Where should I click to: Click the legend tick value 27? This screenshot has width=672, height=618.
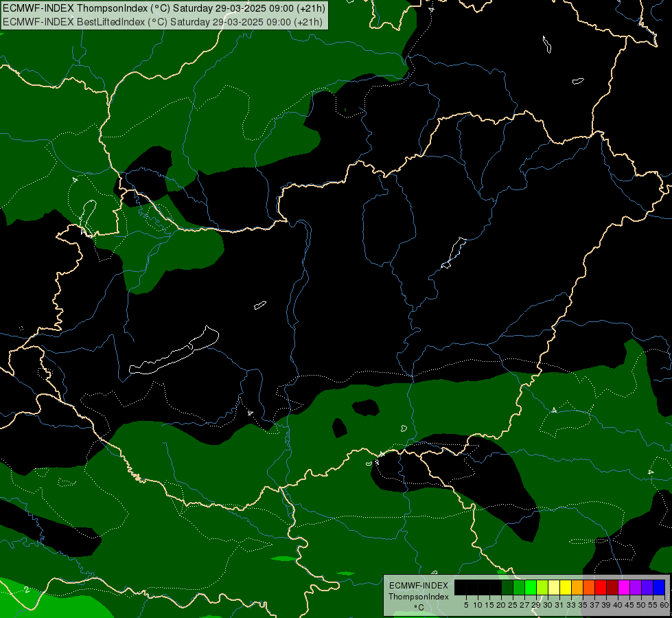[524, 605]
